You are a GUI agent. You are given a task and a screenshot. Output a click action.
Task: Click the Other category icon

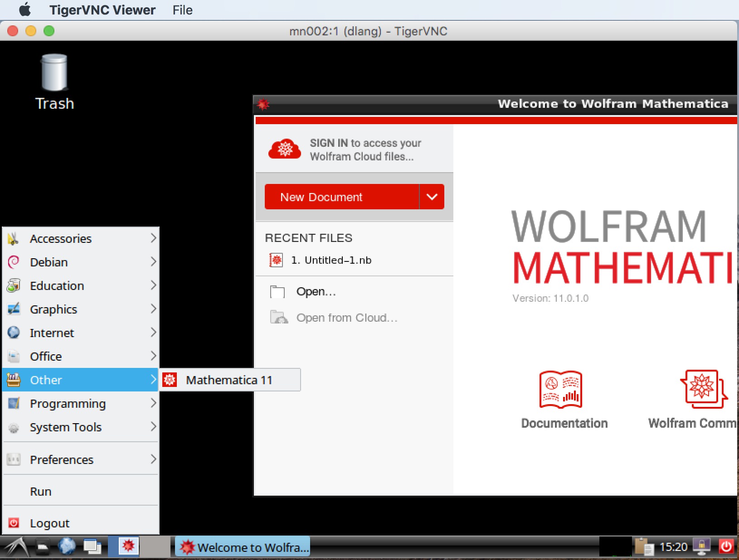pyautogui.click(x=14, y=380)
